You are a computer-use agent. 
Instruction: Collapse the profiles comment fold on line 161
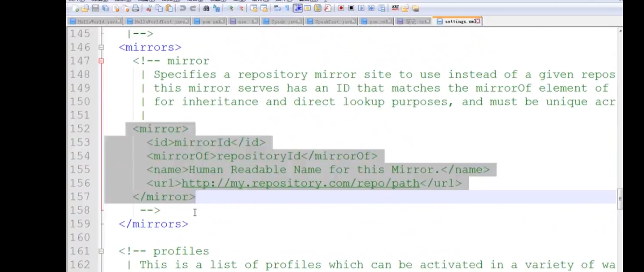pyautogui.click(x=101, y=251)
